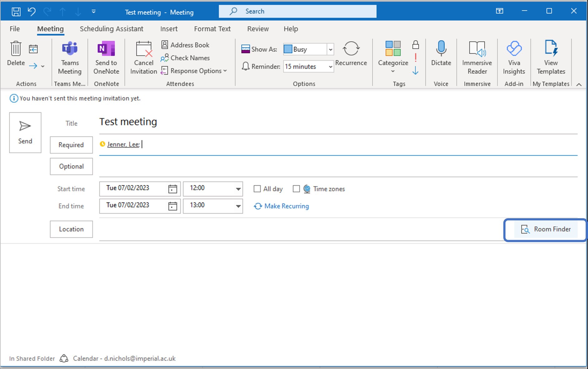Click the Teams Meeting icon

tap(70, 49)
